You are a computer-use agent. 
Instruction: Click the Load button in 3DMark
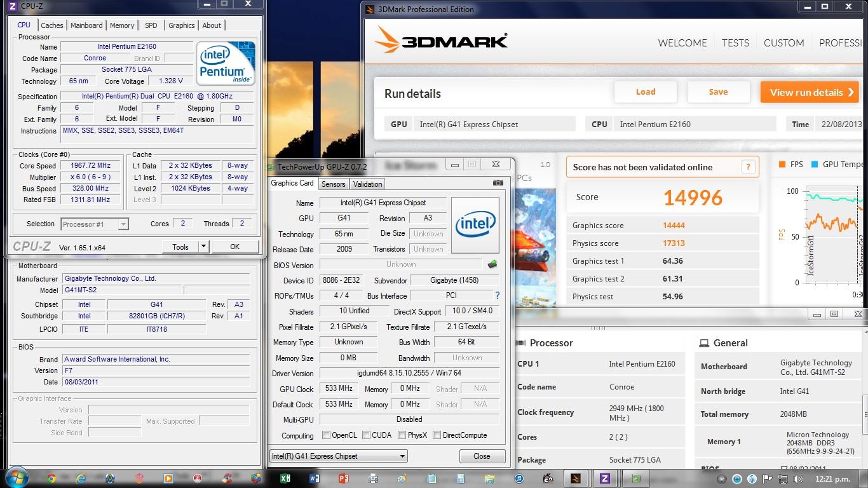pos(646,92)
